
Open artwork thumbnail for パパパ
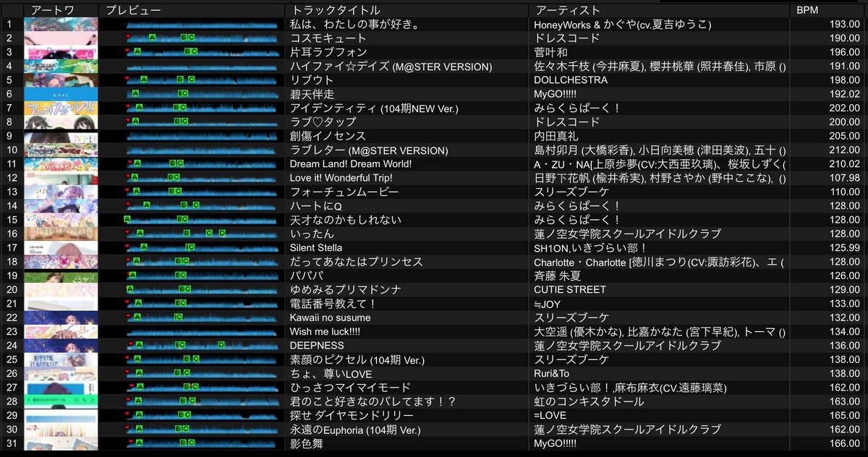pyautogui.click(x=61, y=276)
